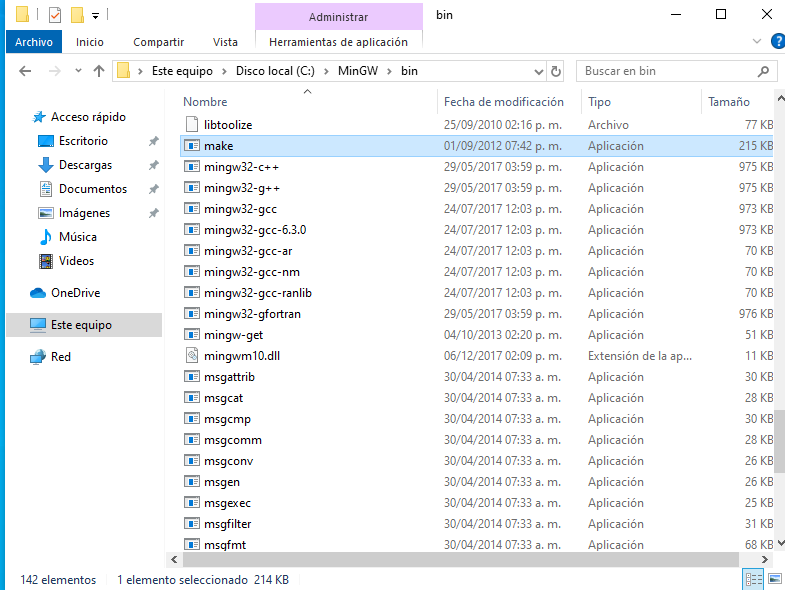Open the Compartir ribbon tab
This screenshot has width=785, height=590.
(x=158, y=42)
